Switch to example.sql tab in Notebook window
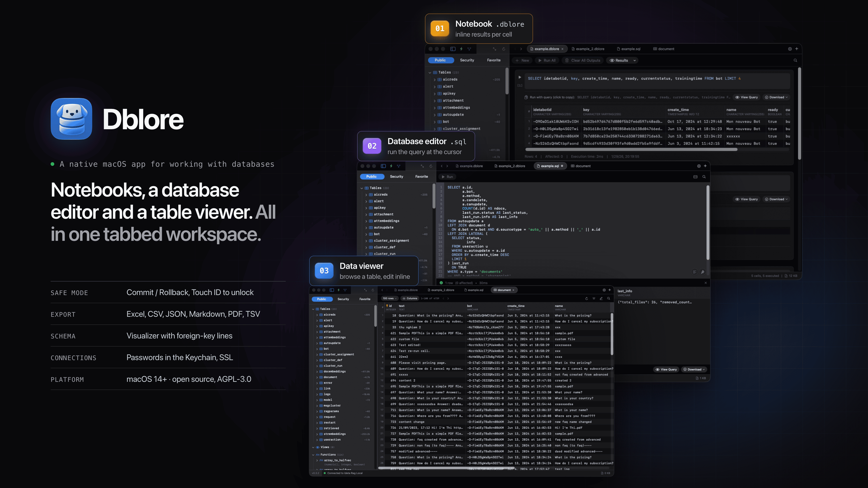Image resolution: width=868 pixels, height=488 pixels. pyautogui.click(x=628, y=49)
